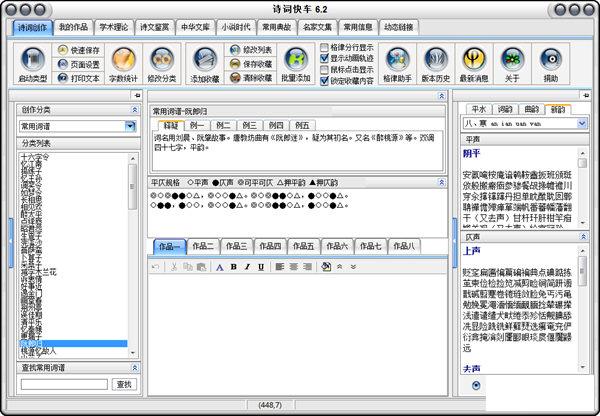600x416 pixels.
Task: Open the 动态链接 tab
Action: [x=399, y=27]
